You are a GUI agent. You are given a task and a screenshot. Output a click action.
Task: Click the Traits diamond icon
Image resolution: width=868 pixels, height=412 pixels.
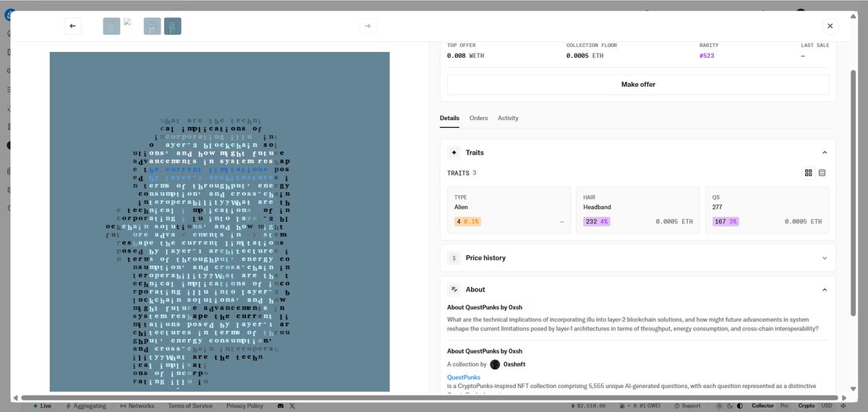[454, 153]
